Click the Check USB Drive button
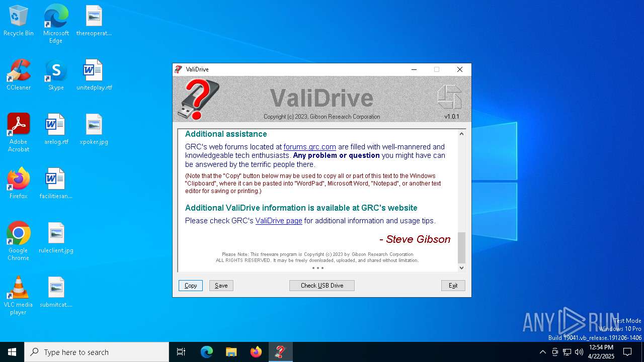 tap(322, 286)
